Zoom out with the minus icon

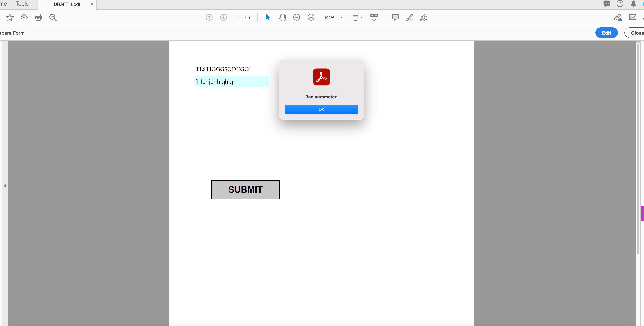297,17
